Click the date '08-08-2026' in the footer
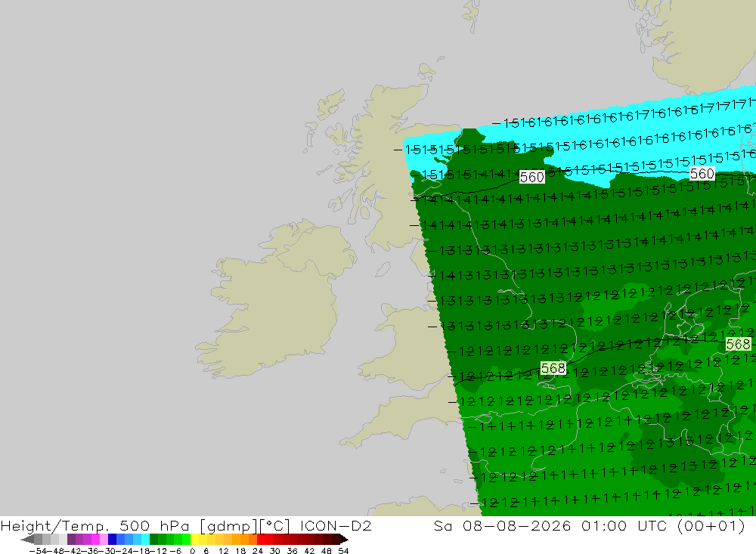 516,526
